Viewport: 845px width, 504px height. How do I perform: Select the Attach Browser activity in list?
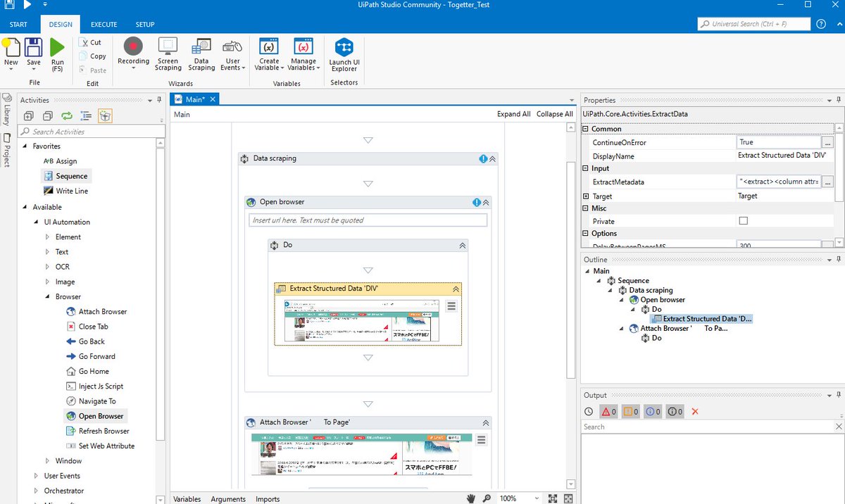tap(96, 312)
